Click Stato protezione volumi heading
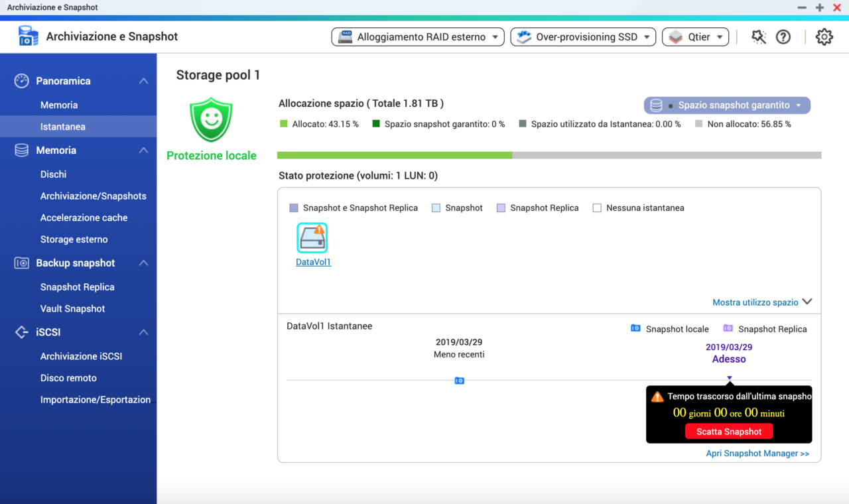This screenshot has height=504, width=849. tap(358, 176)
